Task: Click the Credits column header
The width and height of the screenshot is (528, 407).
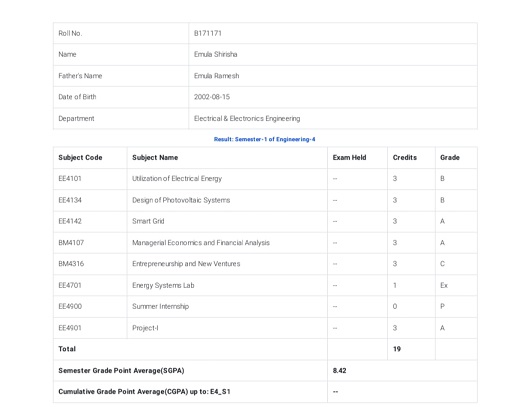Action: coord(404,158)
